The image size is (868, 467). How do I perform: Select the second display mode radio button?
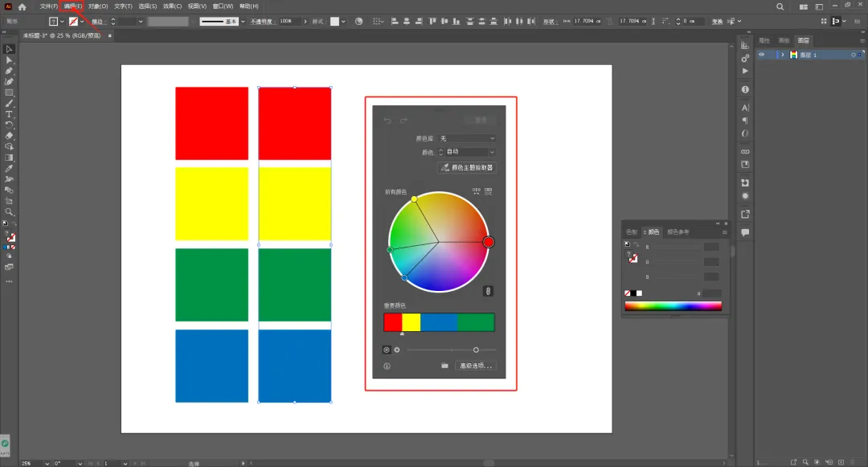click(x=397, y=350)
